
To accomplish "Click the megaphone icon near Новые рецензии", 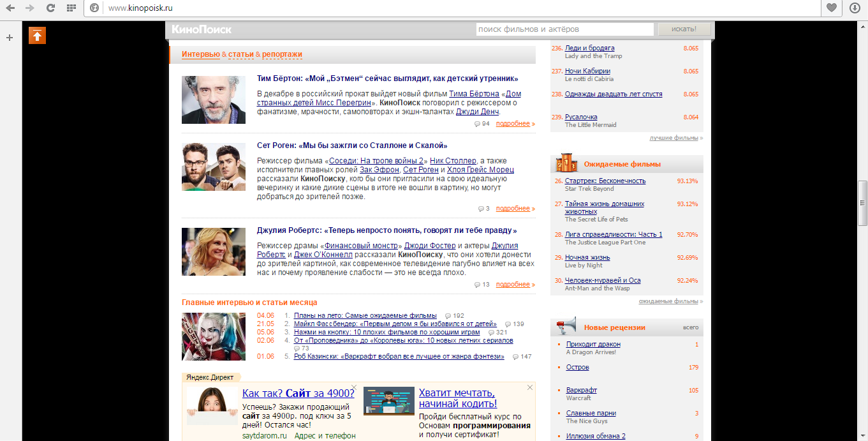I will (566, 326).
